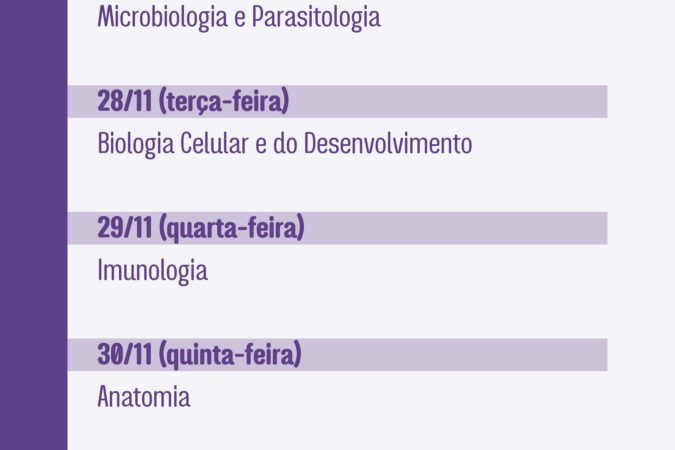Select the (terça-feira) weekday label

pyautogui.click(x=224, y=102)
